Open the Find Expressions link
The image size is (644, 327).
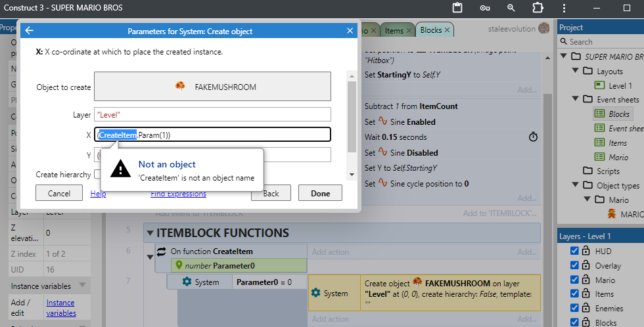click(x=178, y=194)
